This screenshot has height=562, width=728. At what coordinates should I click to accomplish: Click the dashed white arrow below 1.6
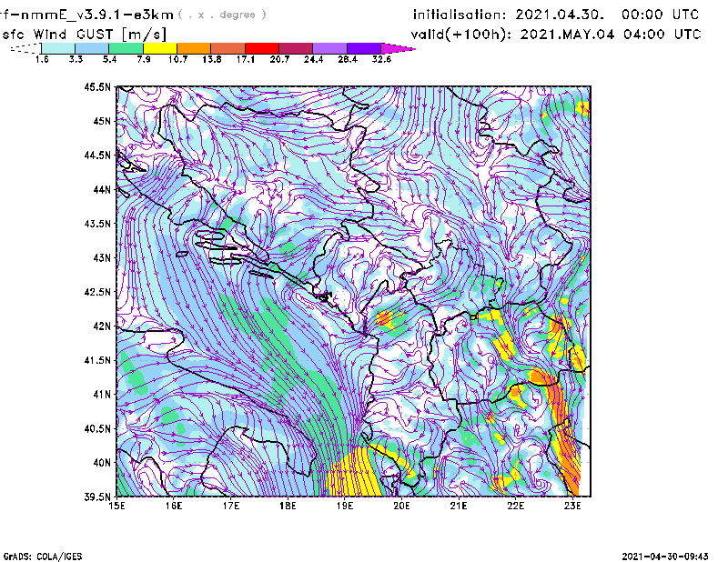pos(25,48)
